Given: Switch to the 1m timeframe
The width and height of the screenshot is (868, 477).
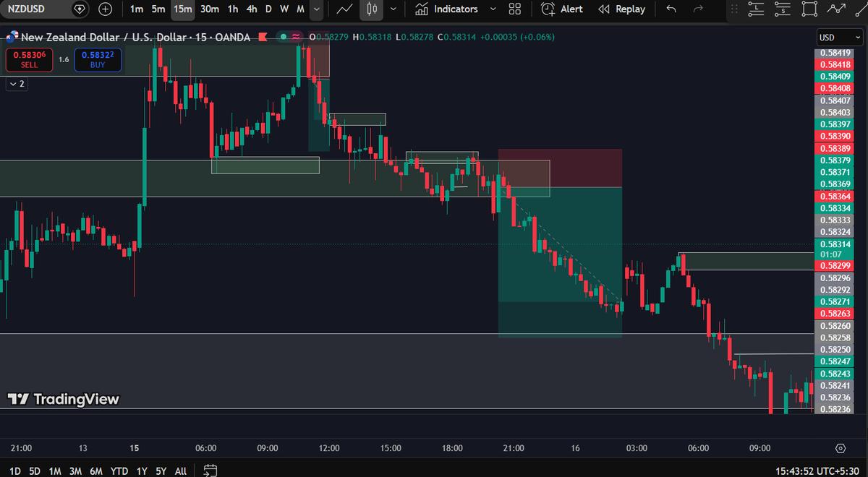Looking at the screenshot, I should pos(137,9).
